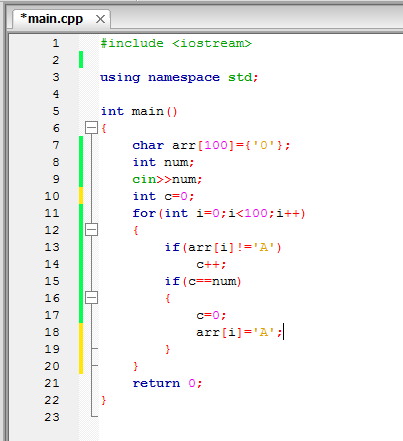Select the *main.cpp editor tab
Viewport: 403px width, 441px height.
coord(62,19)
